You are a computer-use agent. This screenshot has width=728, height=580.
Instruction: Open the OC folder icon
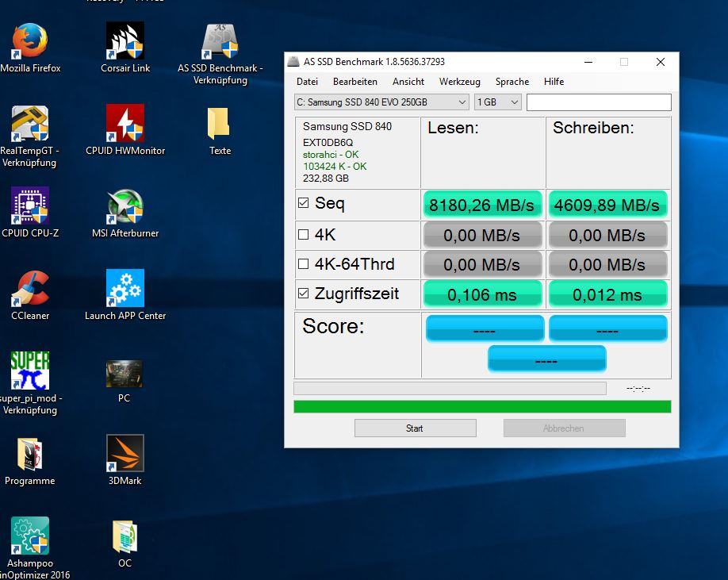coord(125,536)
